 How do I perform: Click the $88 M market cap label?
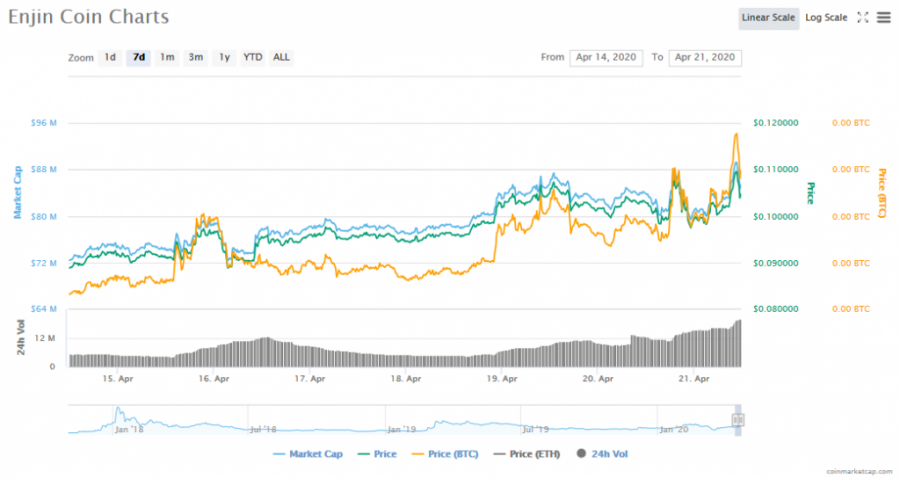tap(44, 169)
